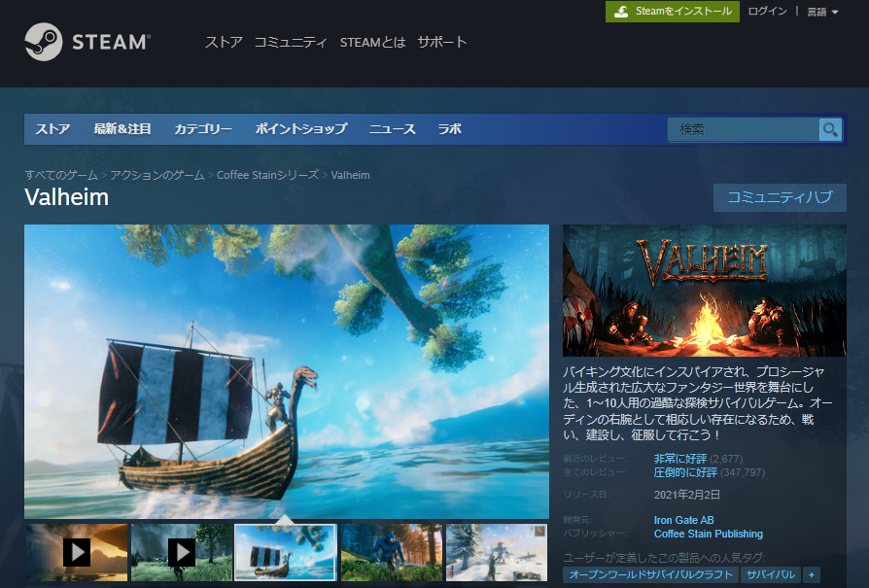Click the Steam logo in header

87,42
